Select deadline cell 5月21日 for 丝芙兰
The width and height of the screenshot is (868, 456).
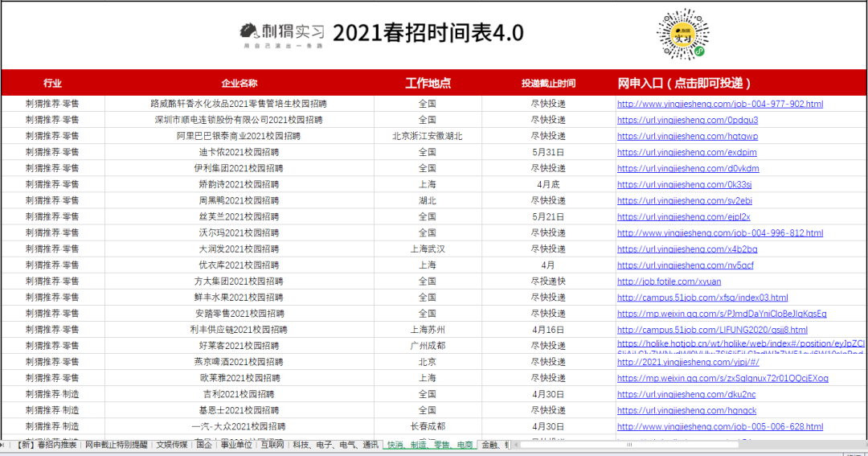tap(548, 216)
